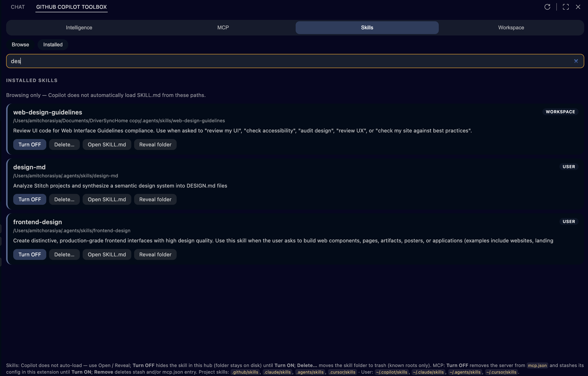This screenshot has height=376, width=588.
Task: Clear the search query using the X icon
Action: pyautogui.click(x=576, y=61)
